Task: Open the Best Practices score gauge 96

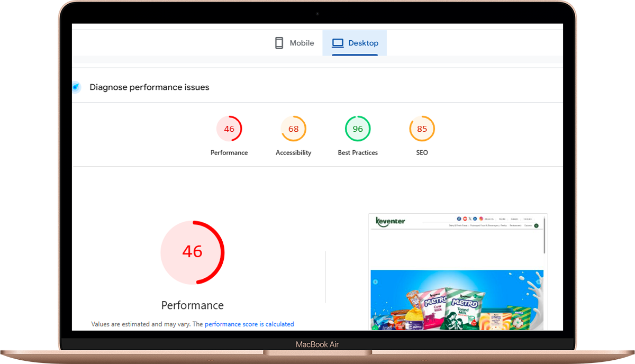Action: (x=358, y=129)
